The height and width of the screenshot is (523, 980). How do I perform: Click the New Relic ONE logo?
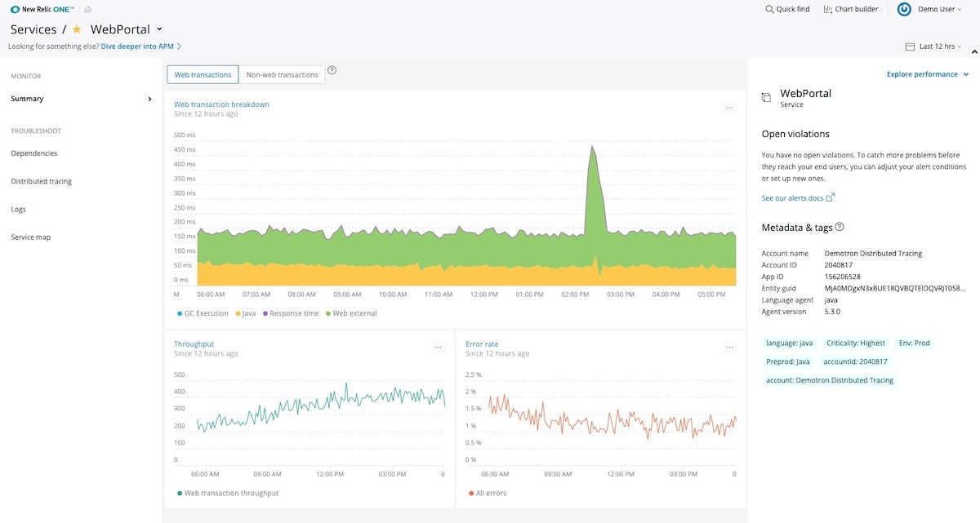pos(43,9)
